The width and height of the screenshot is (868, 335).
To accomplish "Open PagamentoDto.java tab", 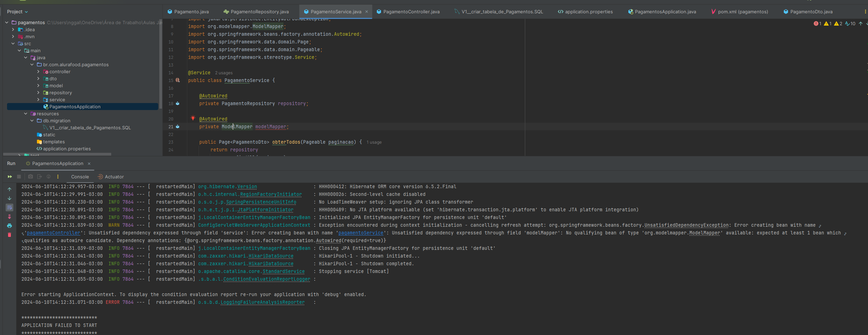I will [808, 12].
